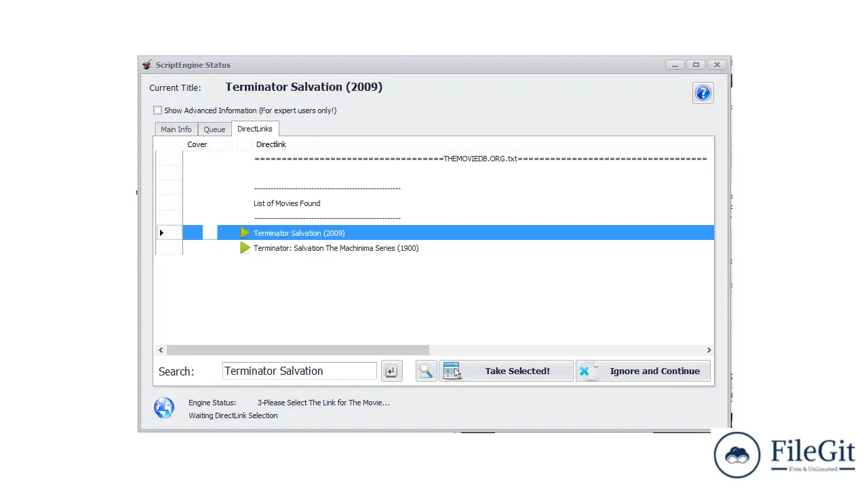
Task: Click the ScriptEngine Status title bar icon
Action: coord(146,65)
